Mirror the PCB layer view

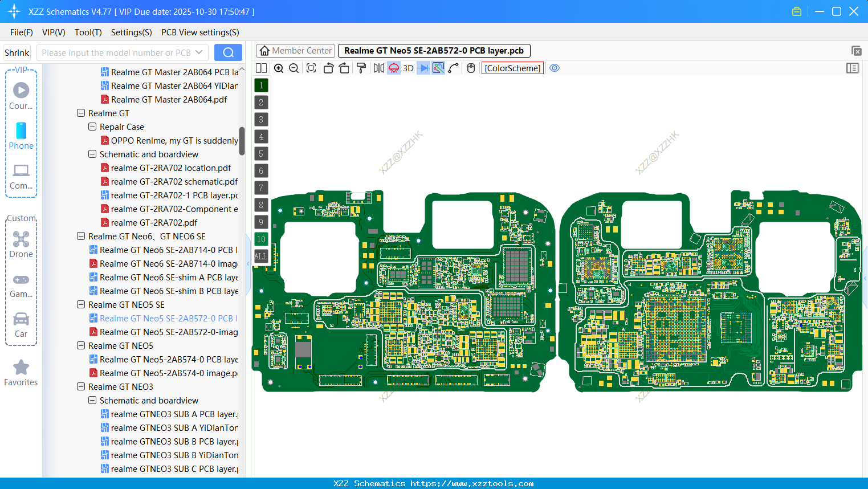(x=378, y=68)
